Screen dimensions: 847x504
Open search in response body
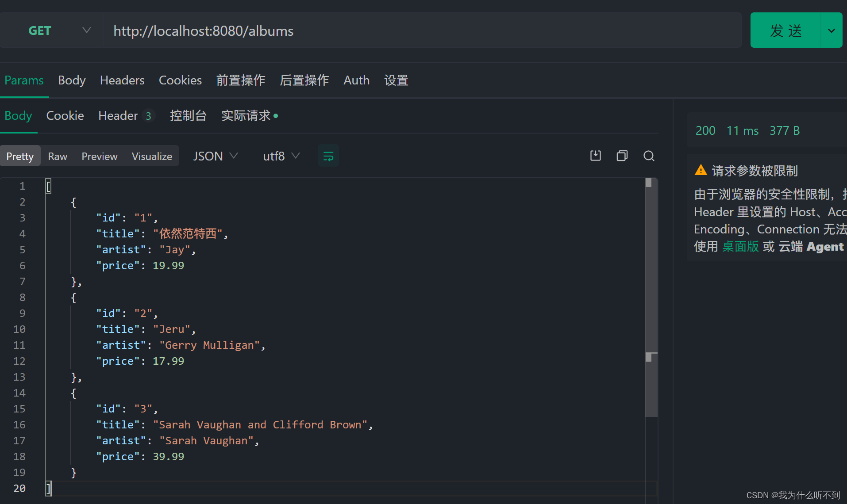pyautogui.click(x=649, y=156)
